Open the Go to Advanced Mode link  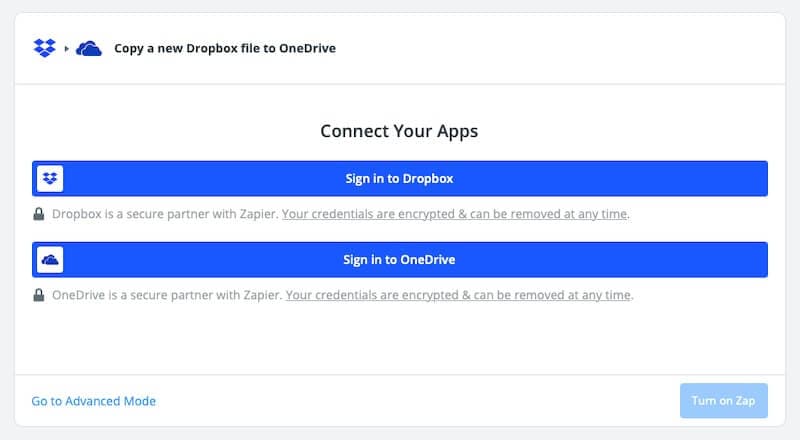(94, 401)
